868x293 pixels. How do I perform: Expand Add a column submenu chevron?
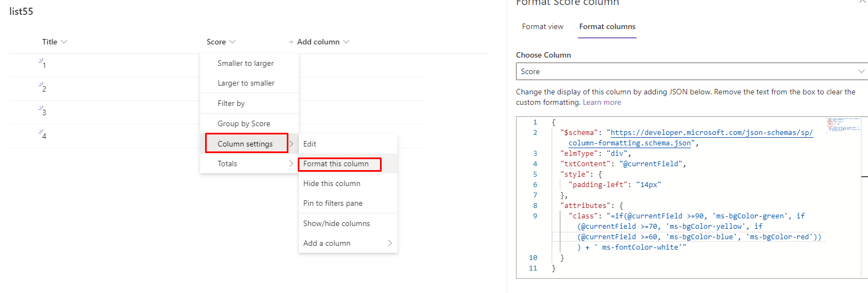click(x=390, y=243)
